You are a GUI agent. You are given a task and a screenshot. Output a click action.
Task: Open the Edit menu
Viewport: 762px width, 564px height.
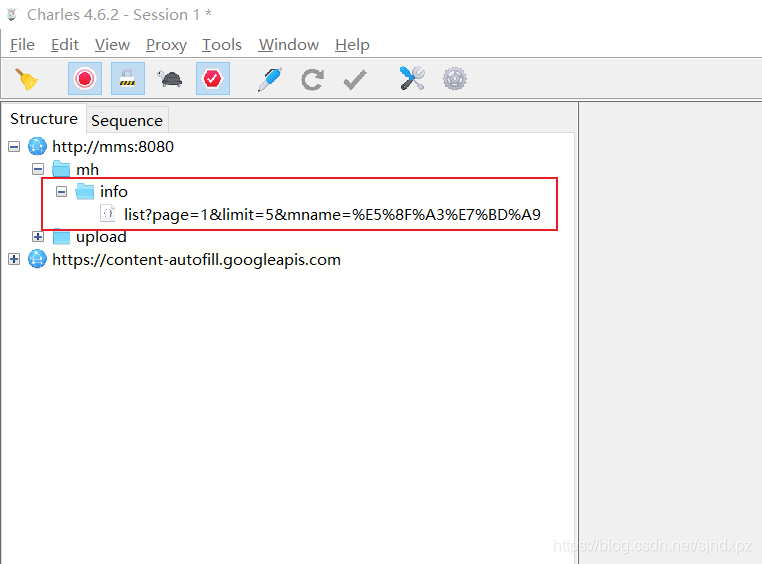point(65,45)
